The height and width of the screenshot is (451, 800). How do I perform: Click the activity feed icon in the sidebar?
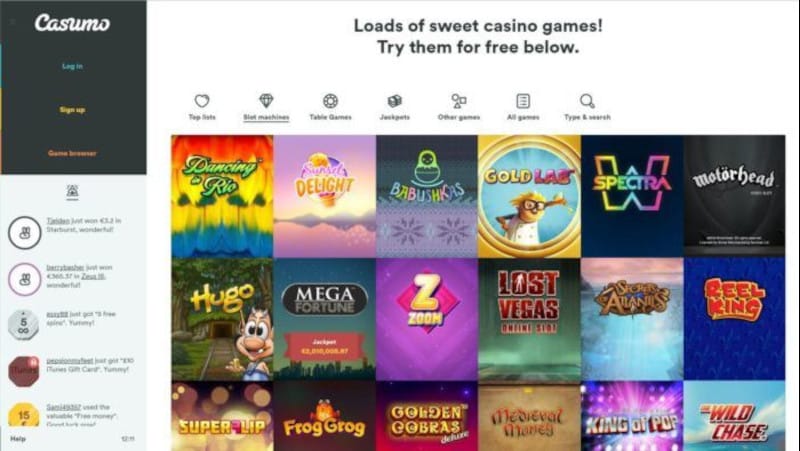point(72,191)
